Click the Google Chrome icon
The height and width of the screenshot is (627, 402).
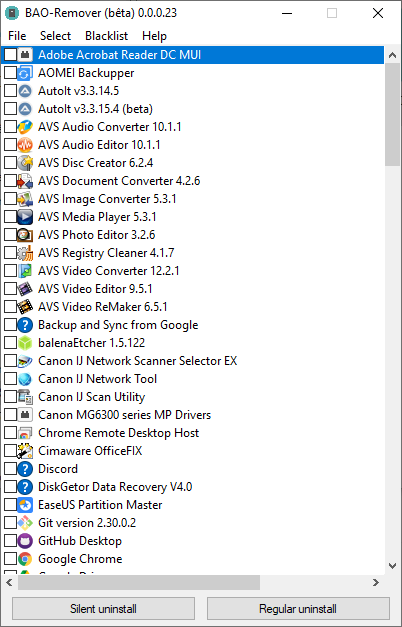coord(25,559)
